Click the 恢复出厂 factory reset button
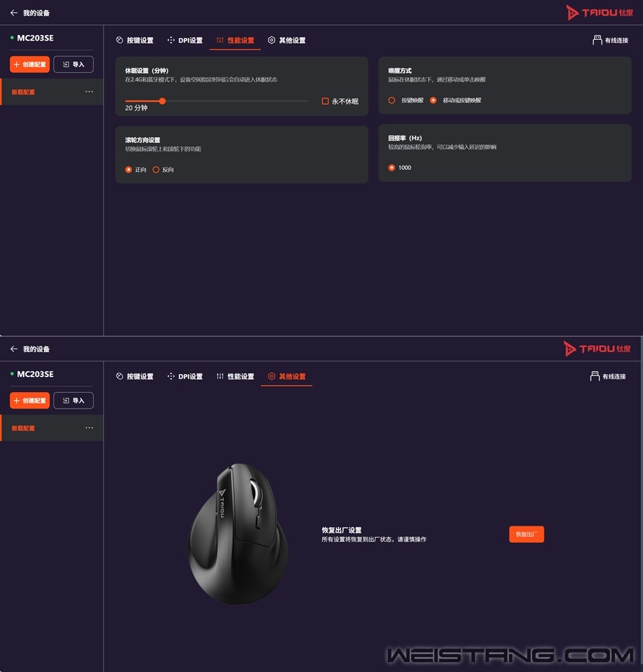This screenshot has height=672, width=643. click(x=527, y=534)
